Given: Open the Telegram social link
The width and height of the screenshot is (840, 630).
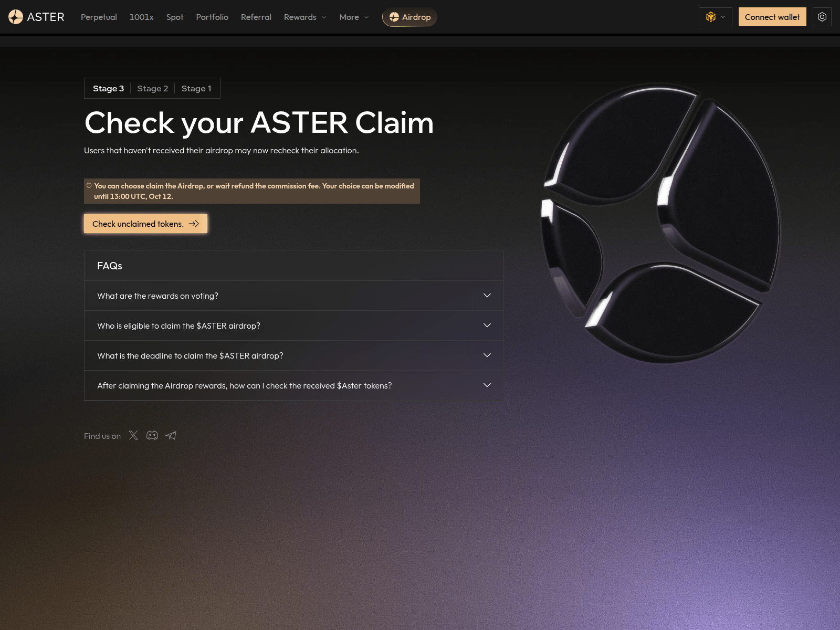Looking at the screenshot, I should [x=171, y=435].
